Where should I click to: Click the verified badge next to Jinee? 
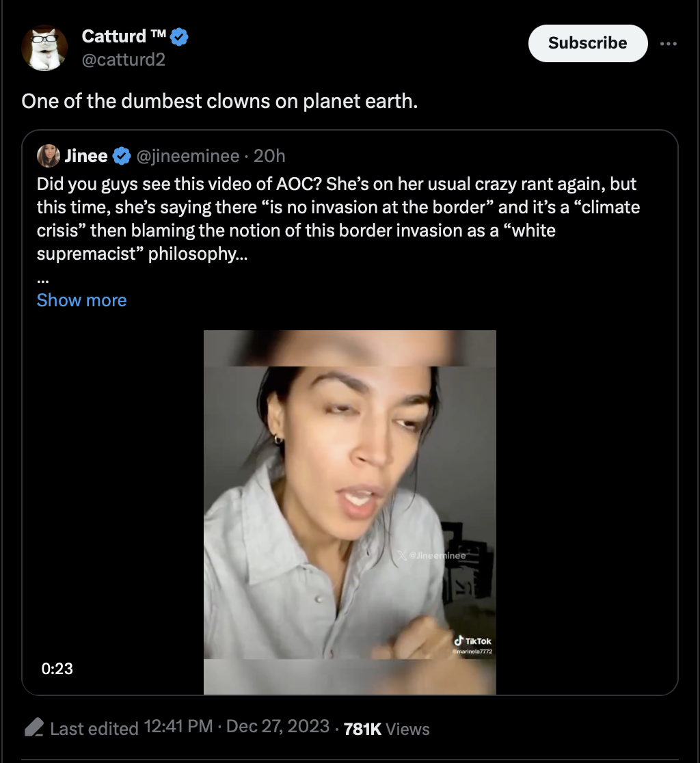[x=122, y=157]
